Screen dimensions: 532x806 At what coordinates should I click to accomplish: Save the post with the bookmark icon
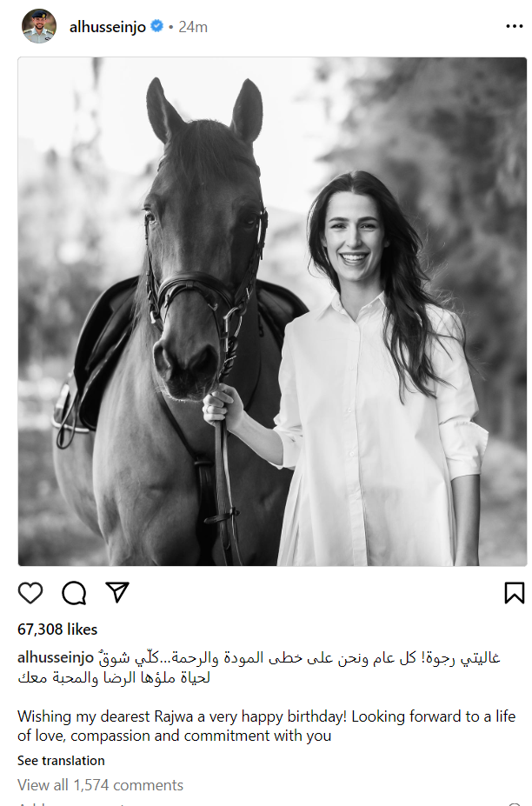(514, 593)
